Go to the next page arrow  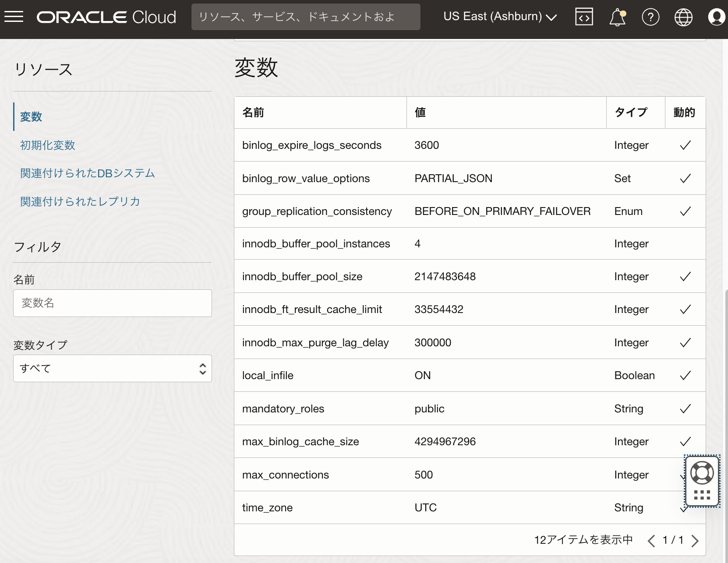(x=695, y=541)
